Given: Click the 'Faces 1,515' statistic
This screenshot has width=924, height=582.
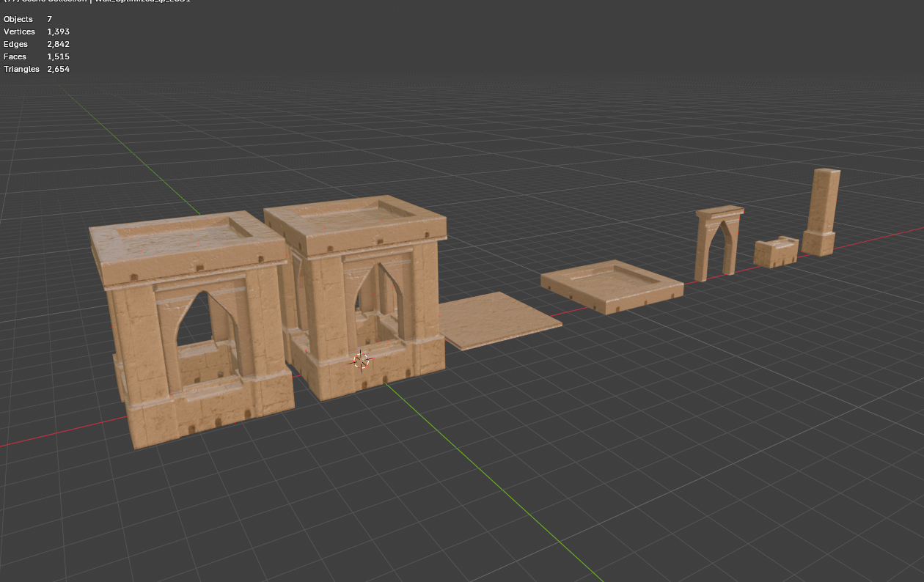Looking at the screenshot, I should (37, 56).
